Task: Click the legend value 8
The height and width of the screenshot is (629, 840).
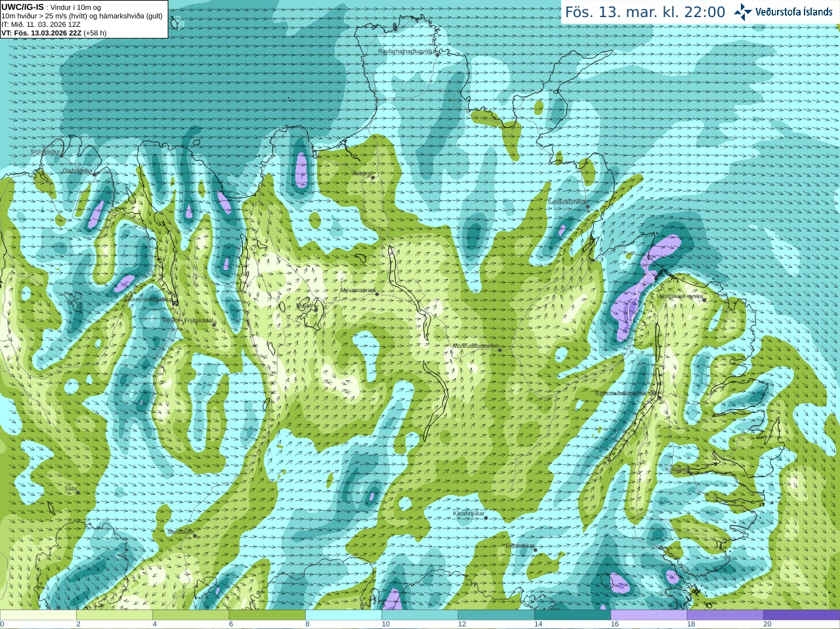Action: pos(307,624)
